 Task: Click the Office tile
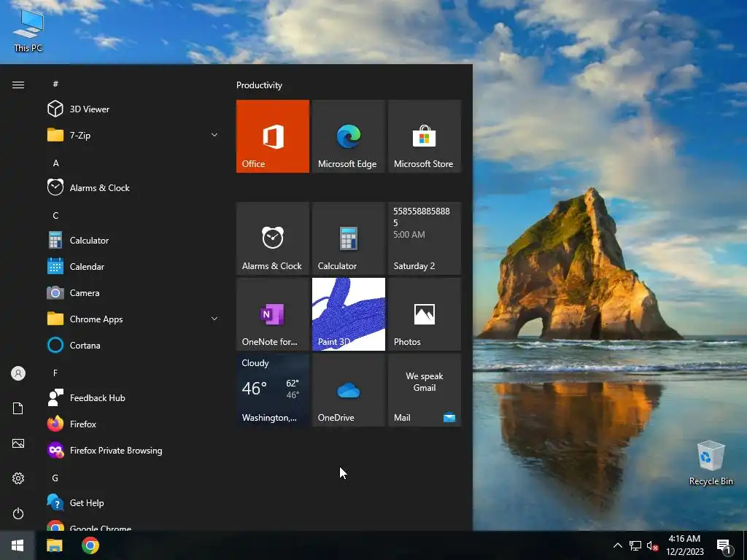[x=273, y=136]
